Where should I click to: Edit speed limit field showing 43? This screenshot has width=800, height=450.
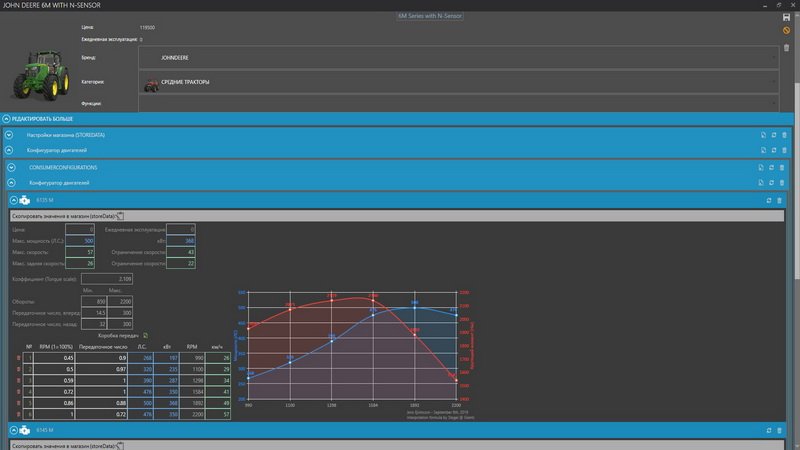[181, 252]
